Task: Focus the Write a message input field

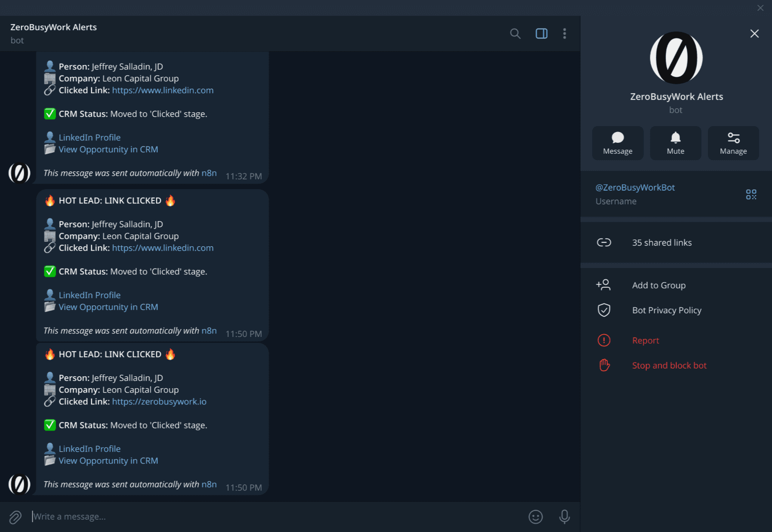Action: pyautogui.click(x=276, y=517)
